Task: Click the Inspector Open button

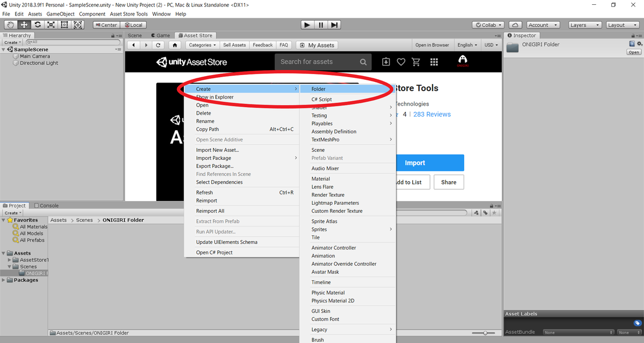Action: [634, 52]
